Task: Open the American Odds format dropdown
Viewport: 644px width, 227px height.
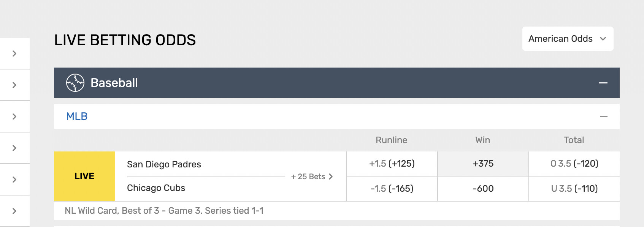Action: 568,39
